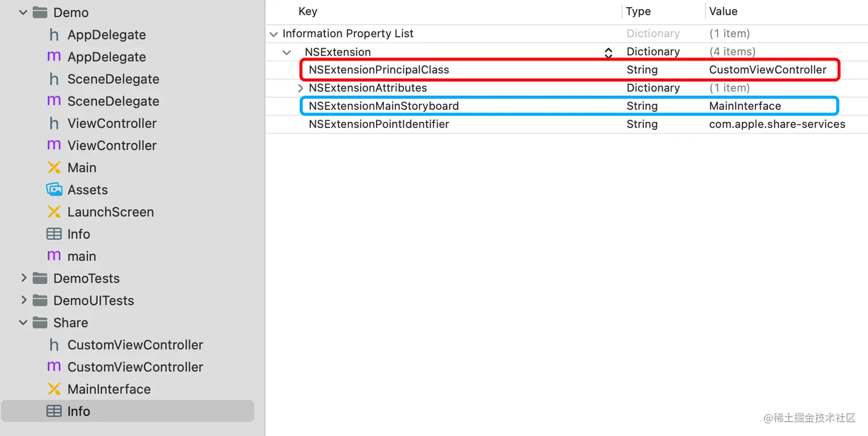Expand the DemoUITests group chevron
Screen dimensions: 868x436
(x=23, y=300)
